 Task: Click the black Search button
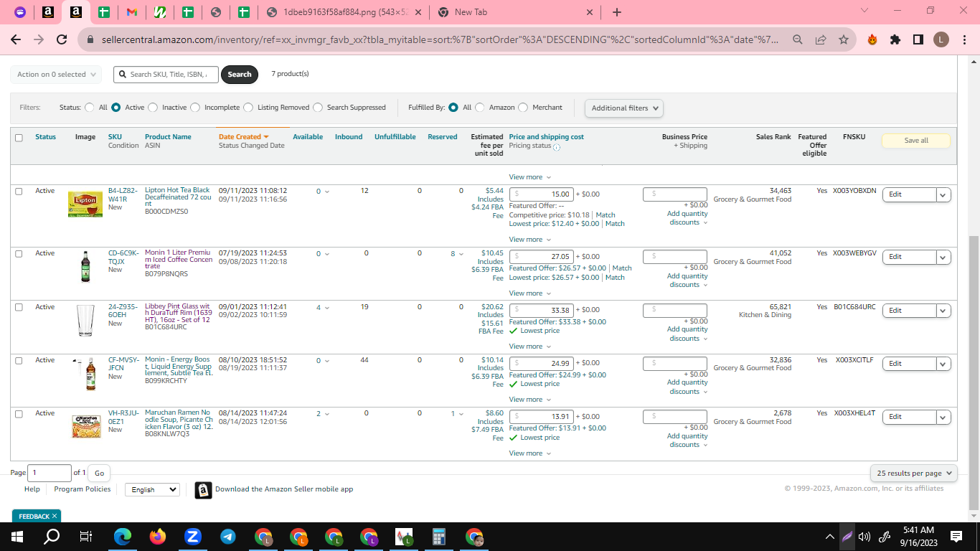coord(240,75)
